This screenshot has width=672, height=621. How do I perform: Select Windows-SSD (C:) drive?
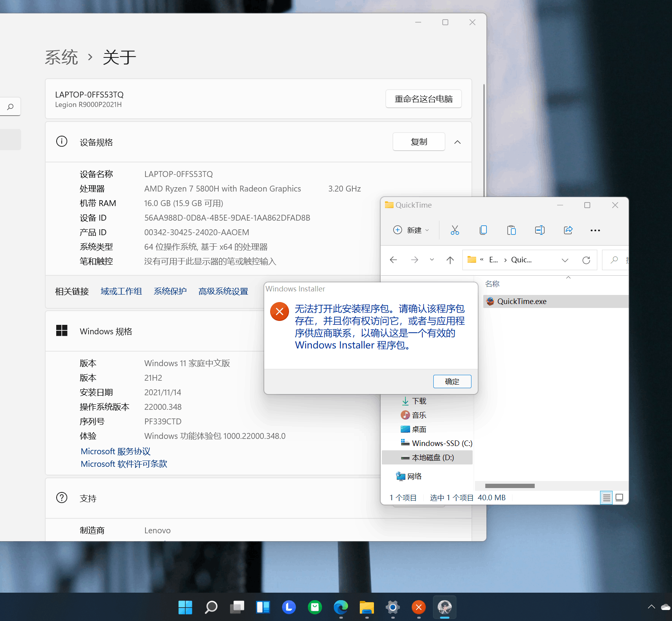pyautogui.click(x=436, y=443)
